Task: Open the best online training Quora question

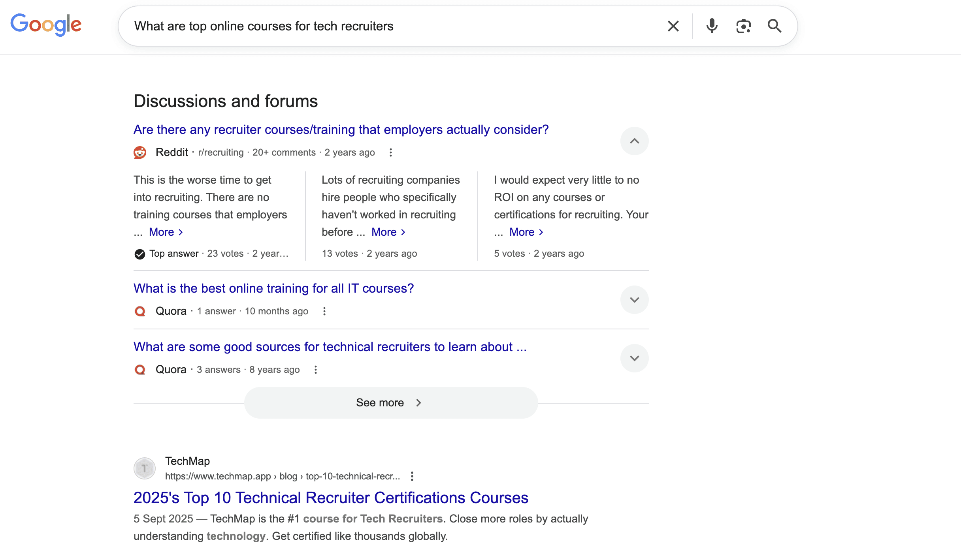Action: [273, 288]
